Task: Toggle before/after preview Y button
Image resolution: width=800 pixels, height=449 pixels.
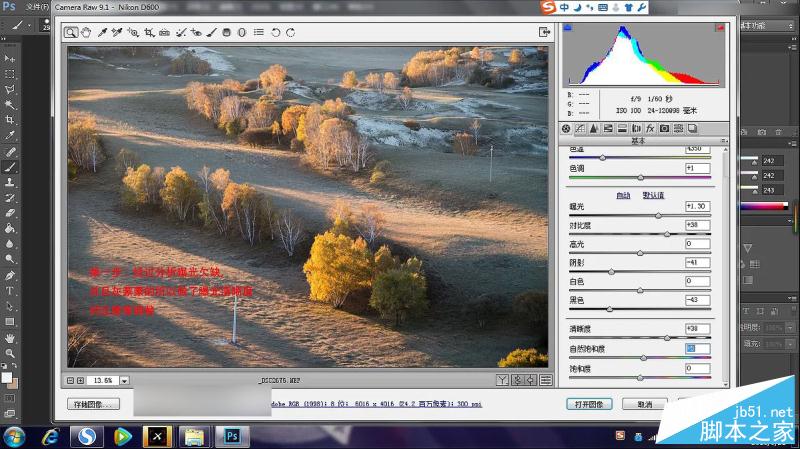Action: [x=502, y=380]
